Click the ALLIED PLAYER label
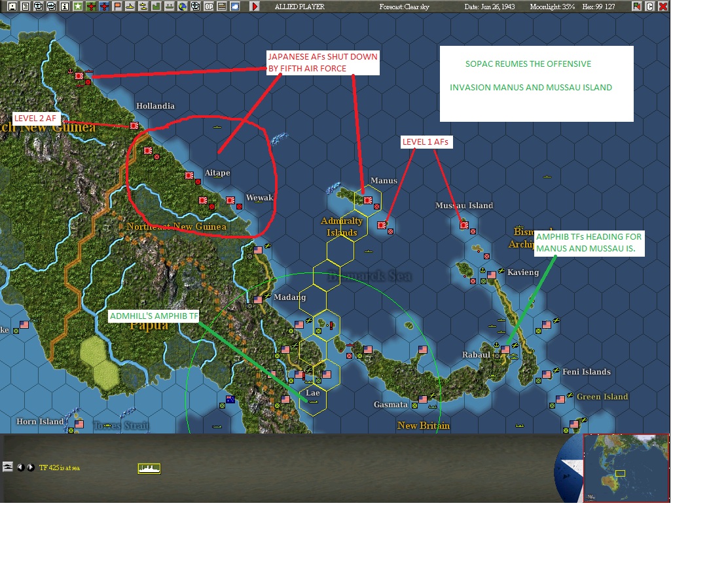The width and height of the screenshot is (709, 588). coord(299,7)
